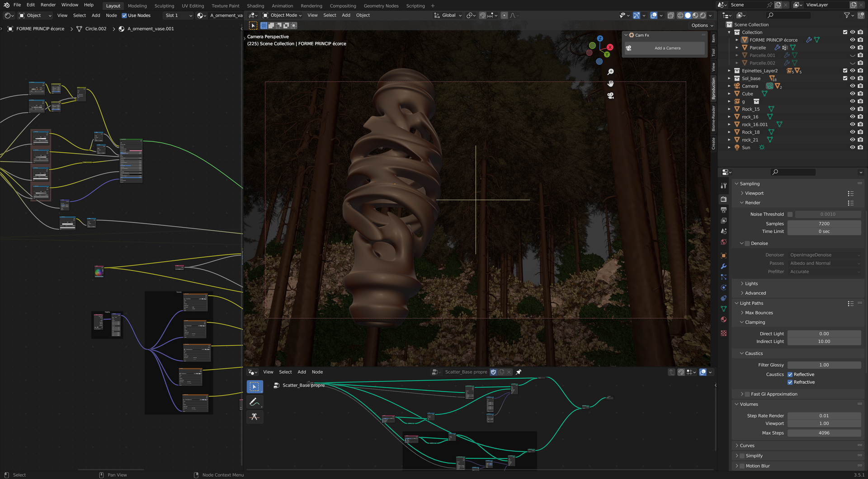Select the box select tool in geometry node editor
This screenshot has height=479, width=868.
[x=255, y=386]
